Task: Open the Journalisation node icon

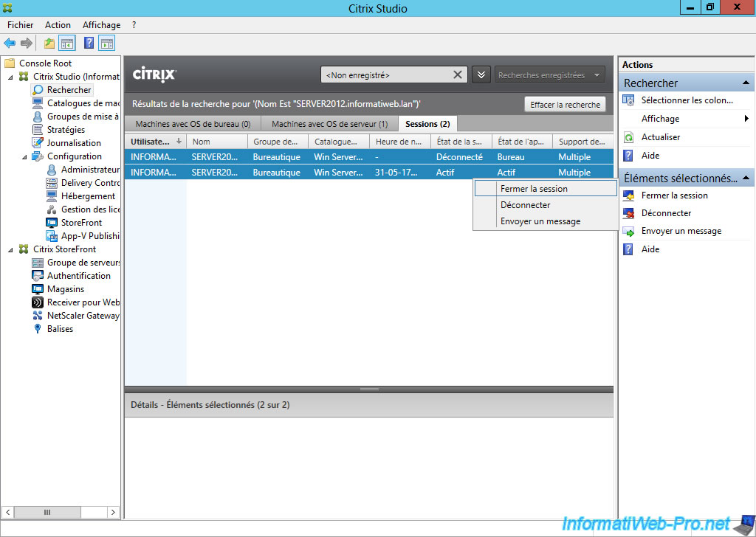Action: pos(38,143)
